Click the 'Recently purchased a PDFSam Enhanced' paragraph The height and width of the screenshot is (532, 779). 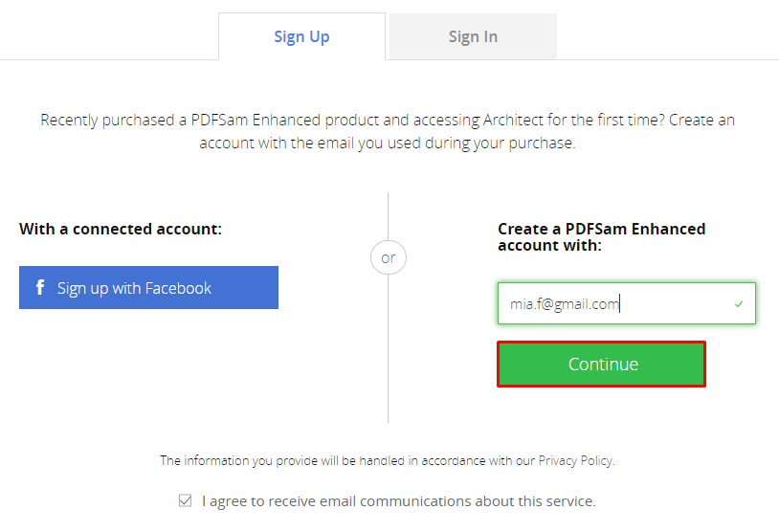click(x=388, y=131)
